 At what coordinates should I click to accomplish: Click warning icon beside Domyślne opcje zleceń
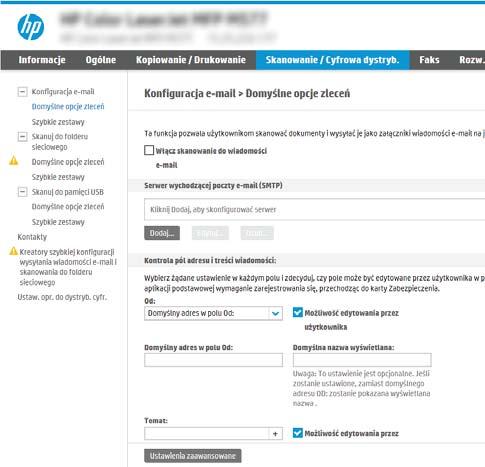pyautogui.click(x=14, y=161)
